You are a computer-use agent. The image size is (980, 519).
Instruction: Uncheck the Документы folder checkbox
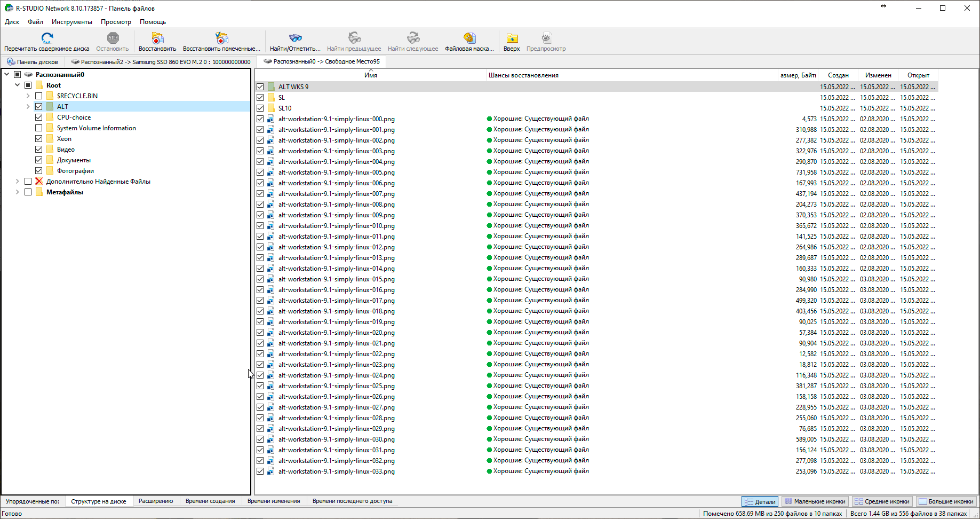39,160
